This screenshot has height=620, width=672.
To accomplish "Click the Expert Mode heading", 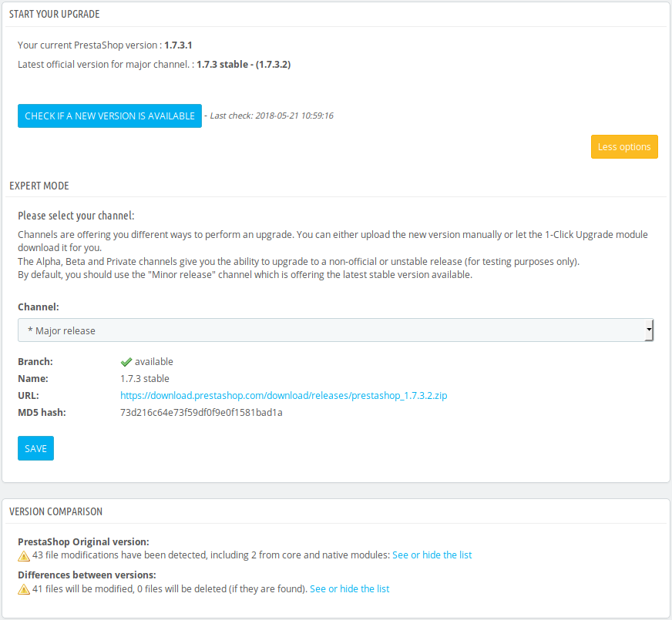I will point(39,186).
